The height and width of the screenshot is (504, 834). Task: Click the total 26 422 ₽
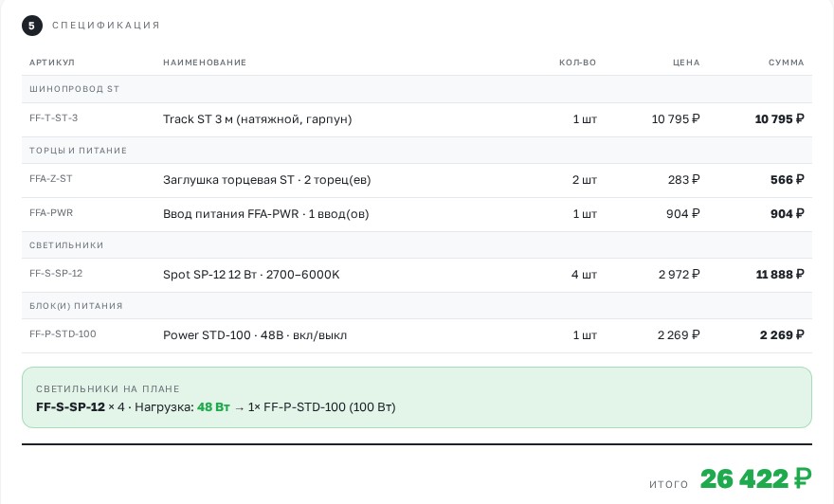pos(756,478)
